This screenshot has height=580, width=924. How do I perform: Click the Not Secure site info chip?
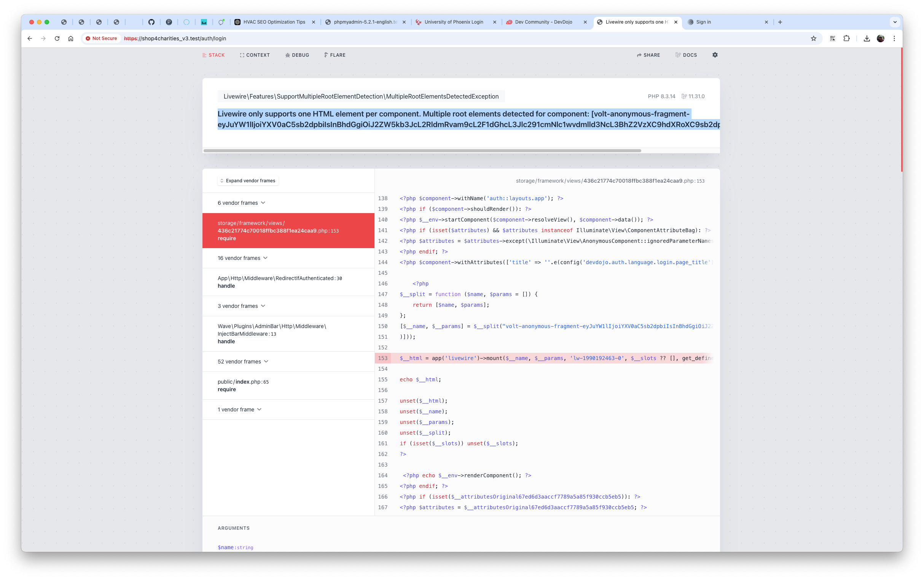click(x=102, y=38)
